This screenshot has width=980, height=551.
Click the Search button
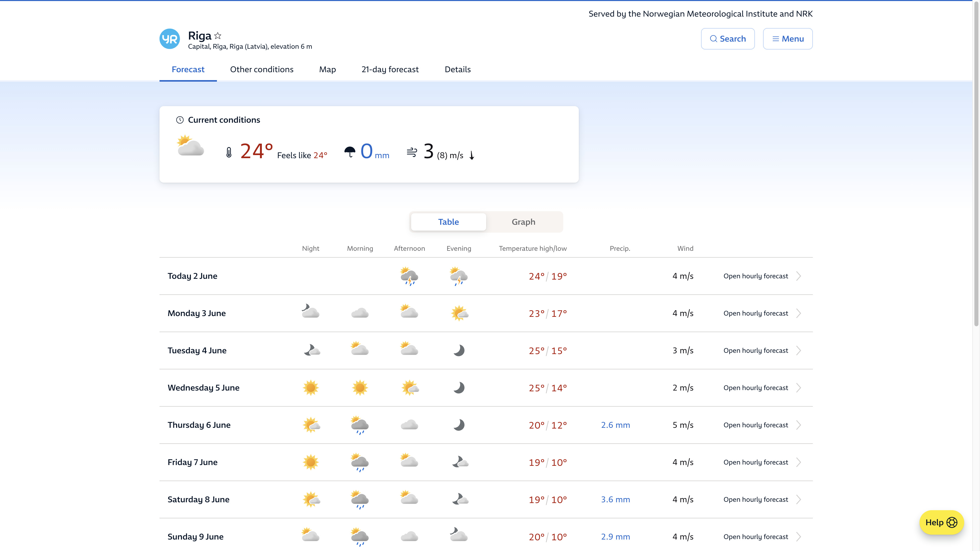click(727, 39)
